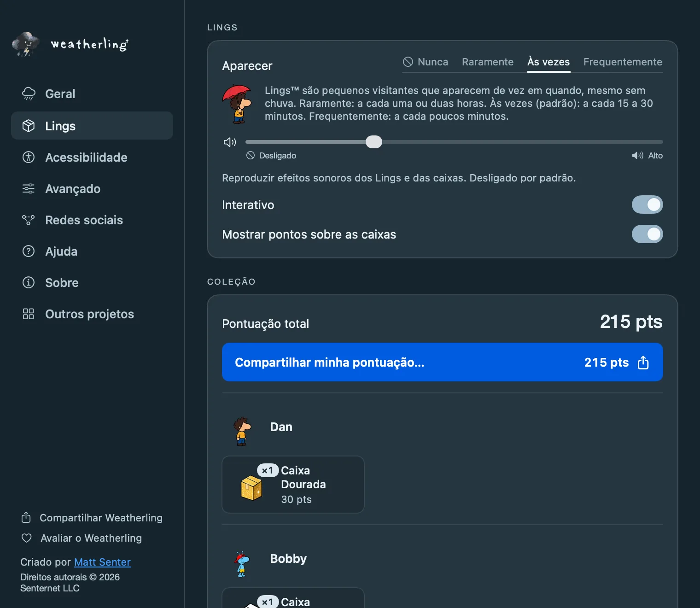
Task: Click the golden box icon in Dan's collection
Action: click(251, 488)
